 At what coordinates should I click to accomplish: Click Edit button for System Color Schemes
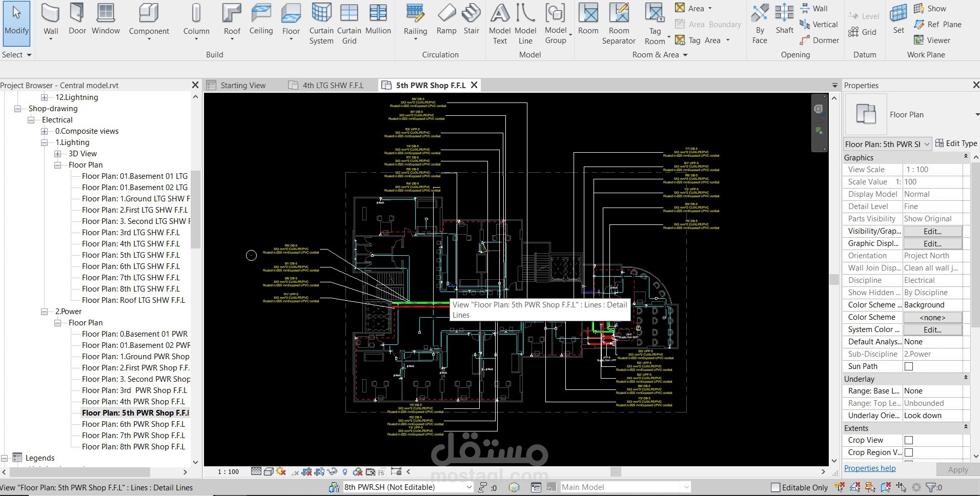click(x=932, y=330)
